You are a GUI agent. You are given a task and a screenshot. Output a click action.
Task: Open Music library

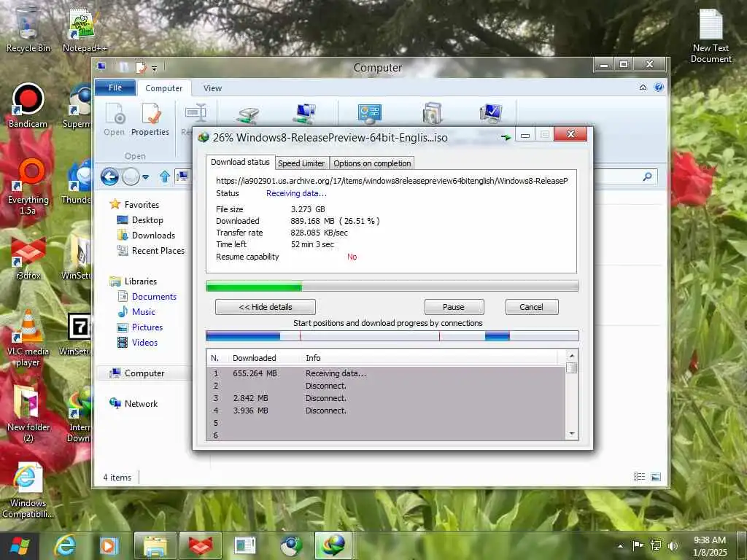144,311
